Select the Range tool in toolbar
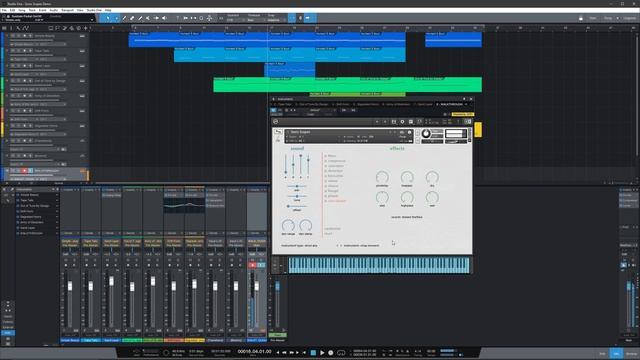 coord(116,18)
